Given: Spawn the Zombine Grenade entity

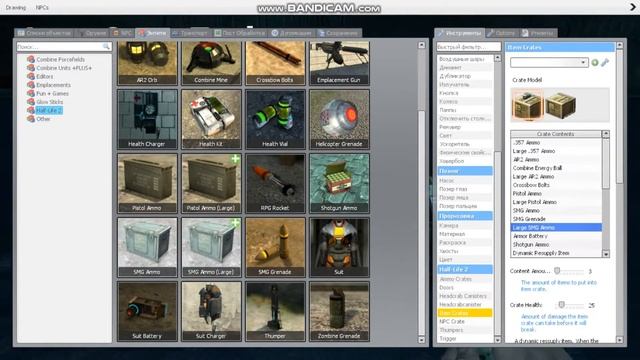Looking at the screenshot, I should [x=339, y=311].
